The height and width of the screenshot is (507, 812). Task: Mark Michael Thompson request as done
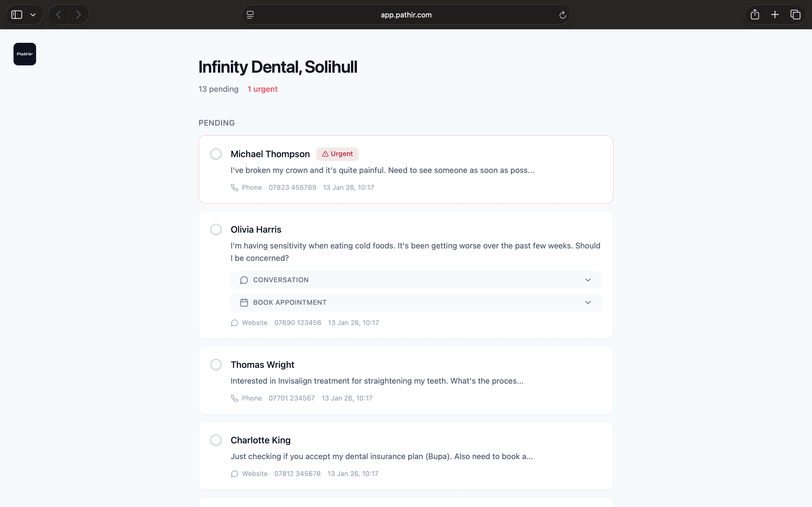coord(216,154)
